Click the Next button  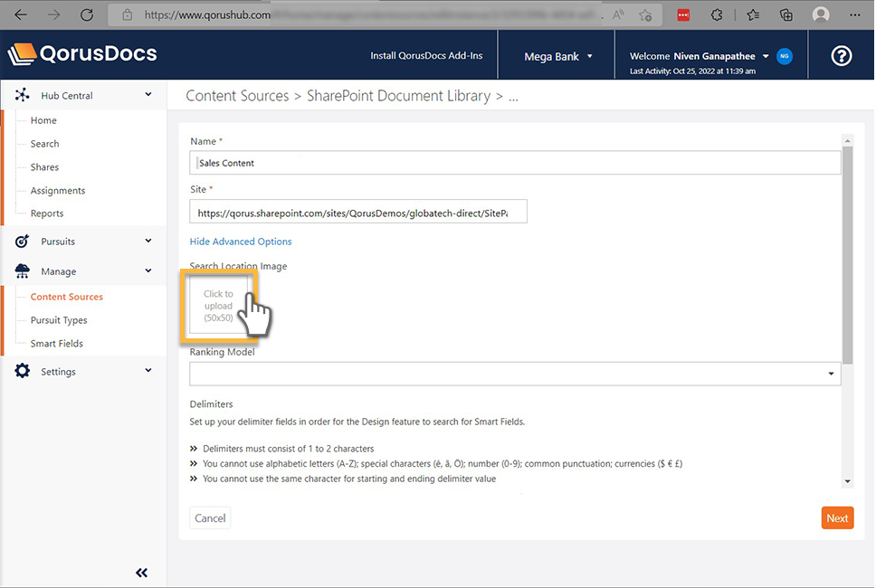836,517
